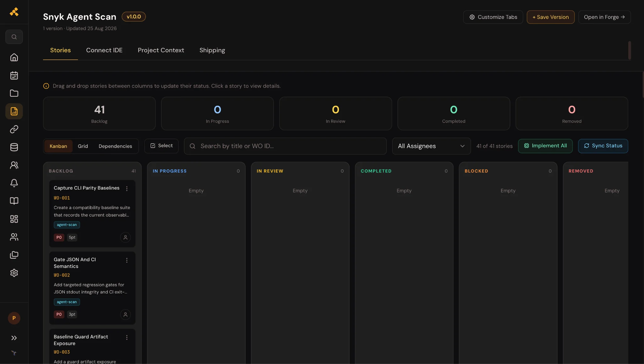The height and width of the screenshot is (364, 644).
Task: Click Sync Status button
Action: (x=603, y=146)
